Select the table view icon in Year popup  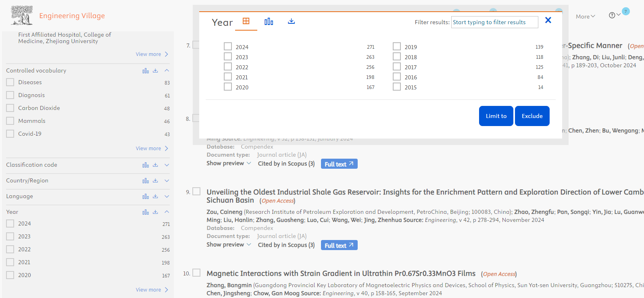coord(246,21)
